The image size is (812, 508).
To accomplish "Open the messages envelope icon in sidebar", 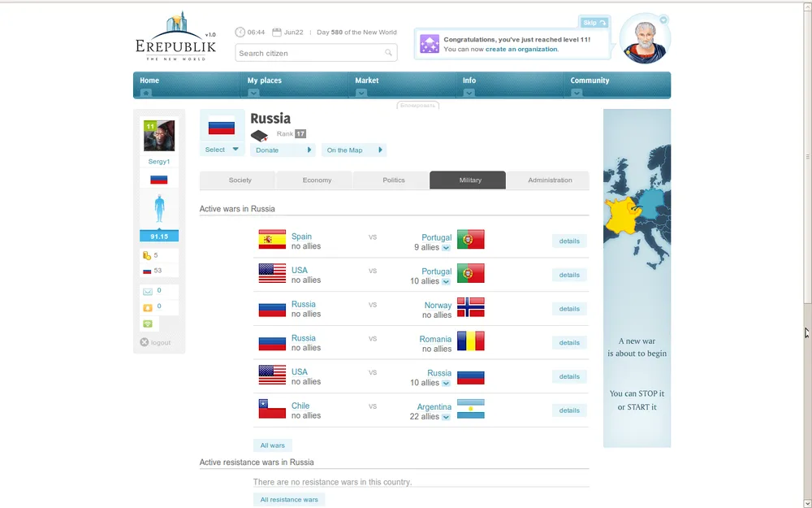I will pos(148,291).
